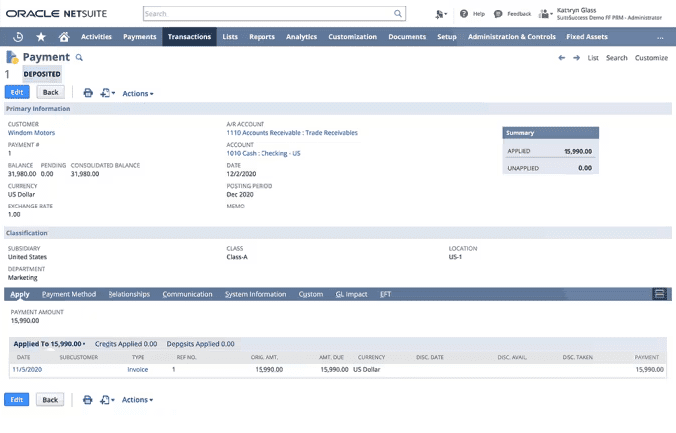
Task: Toggle the subtab layout icon
Action: click(659, 294)
